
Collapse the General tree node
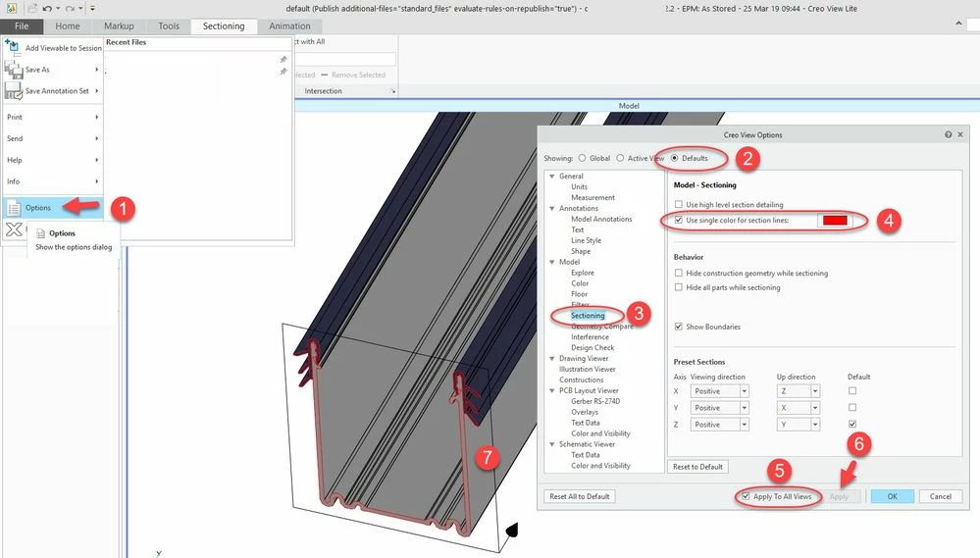click(552, 177)
